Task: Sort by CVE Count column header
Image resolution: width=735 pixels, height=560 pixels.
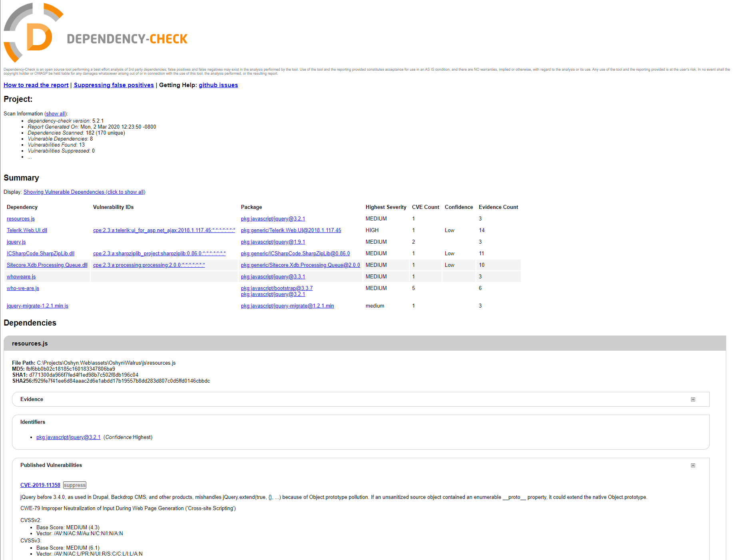Action: pos(425,207)
